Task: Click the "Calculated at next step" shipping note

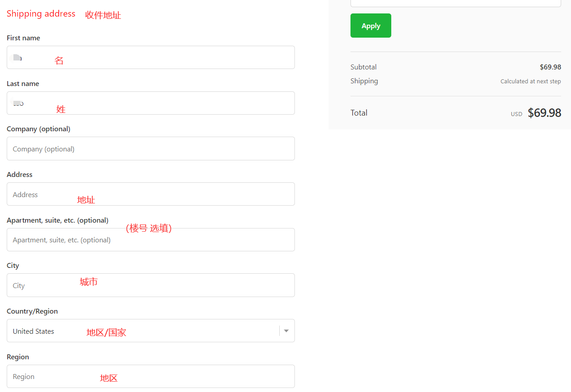Action: click(531, 82)
